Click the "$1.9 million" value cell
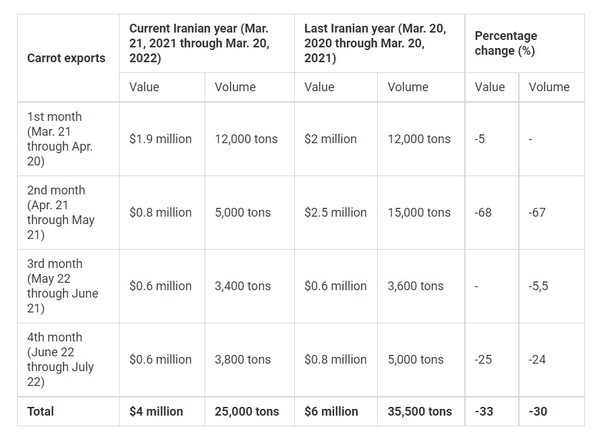Viewport: 600px width, 434px height. coord(160,139)
